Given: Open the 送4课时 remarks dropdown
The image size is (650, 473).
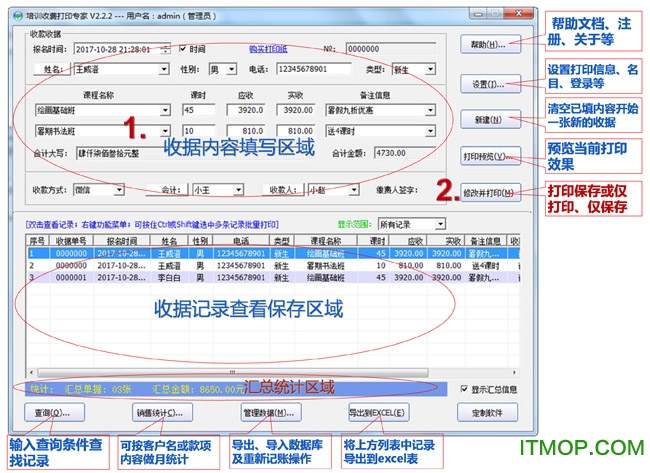Looking at the screenshot, I should tap(430, 131).
